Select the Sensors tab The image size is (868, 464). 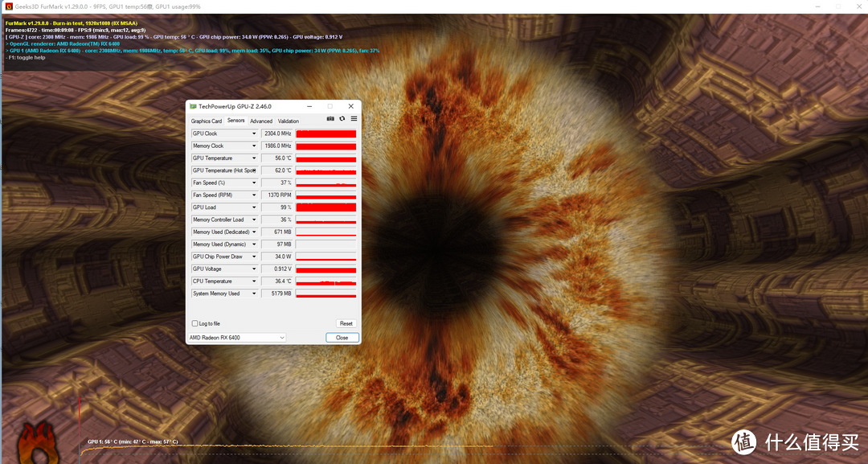[x=235, y=120]
